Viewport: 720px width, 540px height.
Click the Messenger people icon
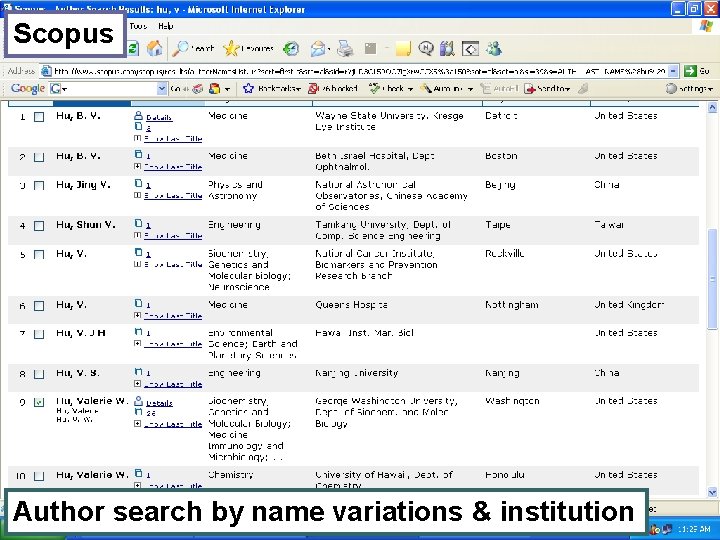pos(494,48)
